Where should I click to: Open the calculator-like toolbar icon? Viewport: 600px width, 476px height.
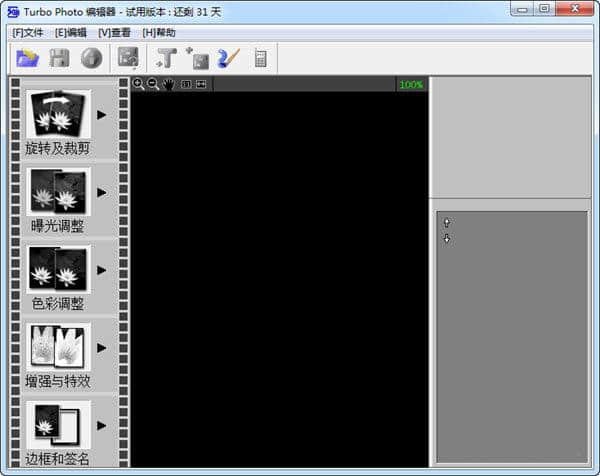(x=260, y=59)
